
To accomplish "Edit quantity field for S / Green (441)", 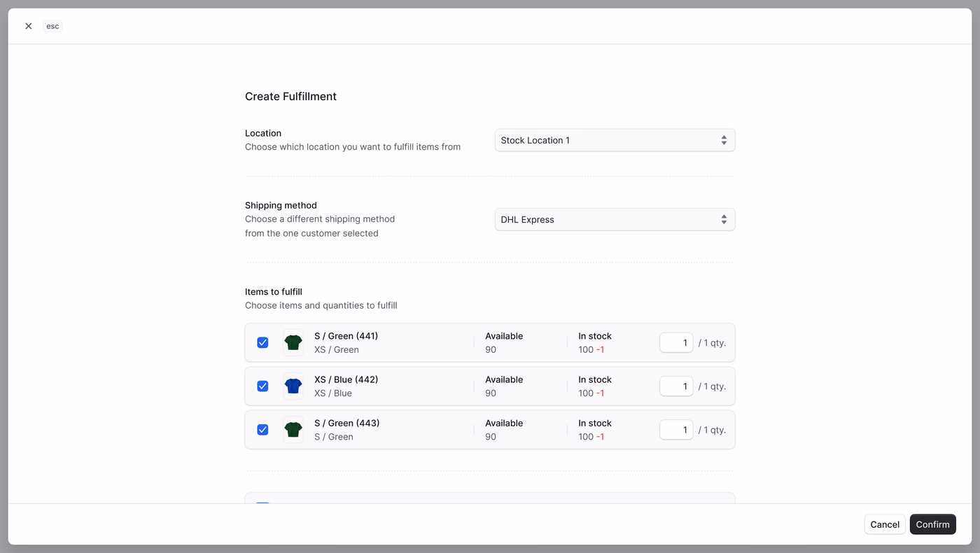I will click(x=676, y=342).
